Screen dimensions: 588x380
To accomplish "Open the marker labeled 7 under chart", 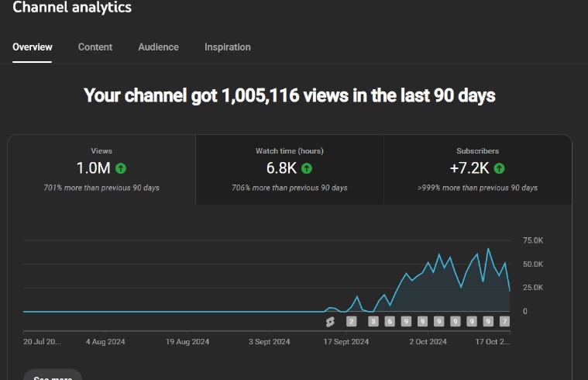I will pos(505,321).
